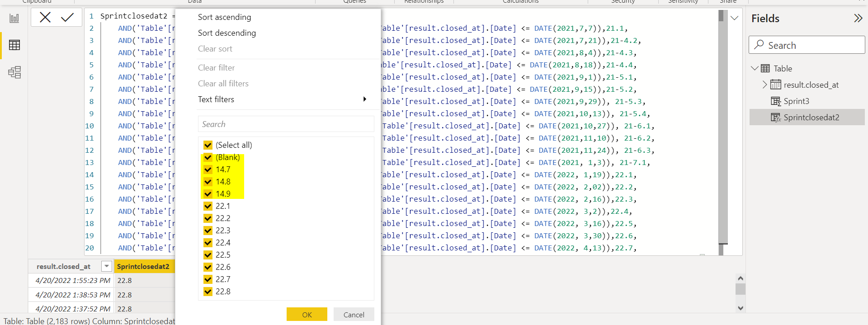Commit formula with the checkmark icon

click(x=67, y=17)
